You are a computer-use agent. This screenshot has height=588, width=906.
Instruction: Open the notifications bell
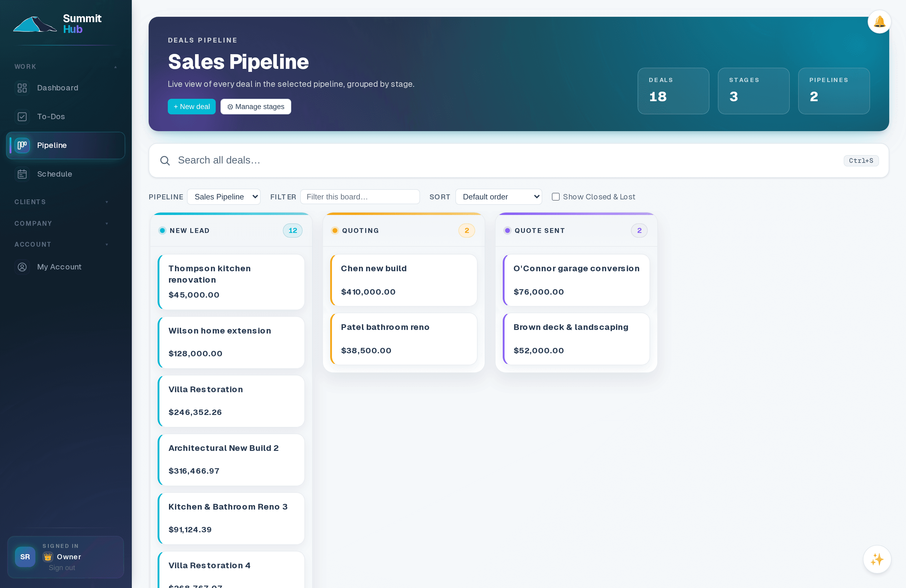(x=879, y=22)
